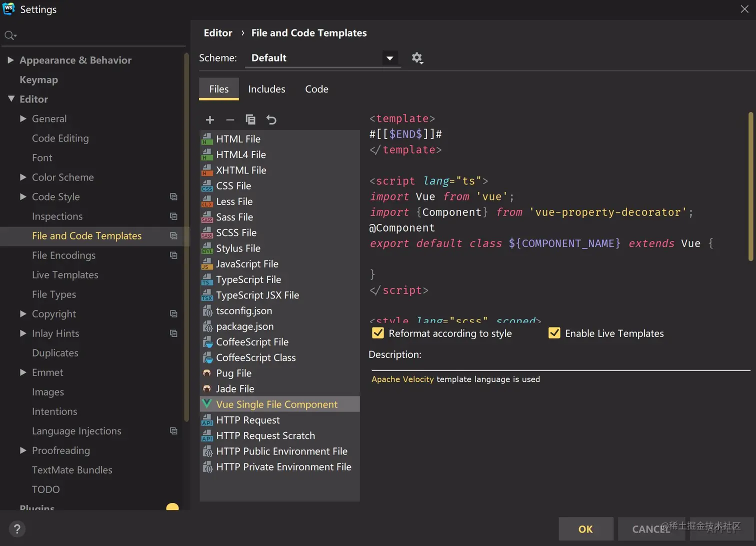
Task: Add a new file template with plus icon
Action: 210,119
